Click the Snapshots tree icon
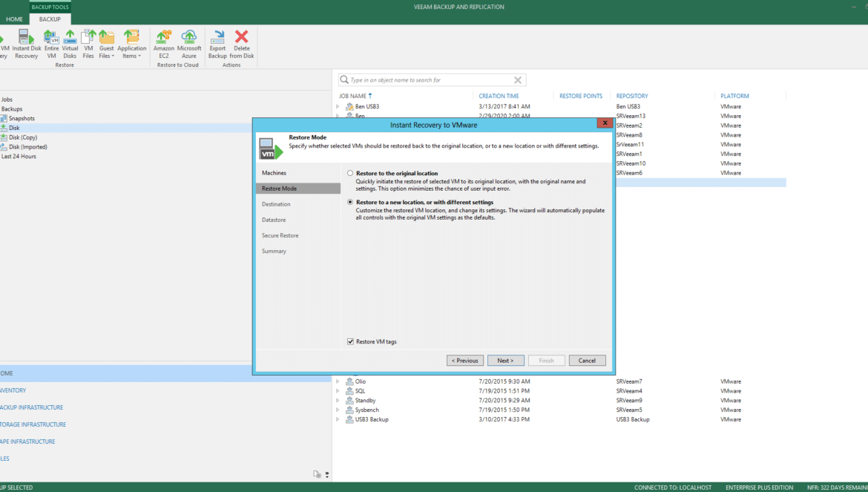 click(x=3, y=119)
